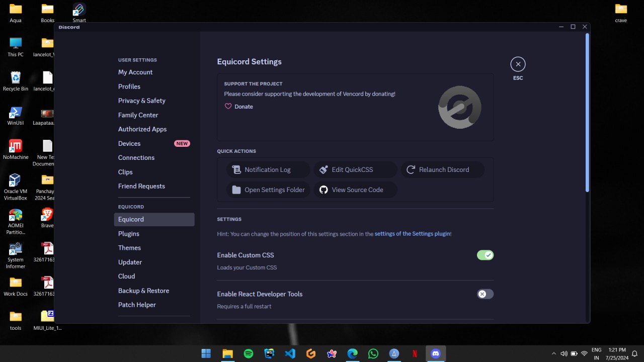Viewport: 644px width, 362px height.
Task: Select the This PC desktop icon
Action: tap(16, 47)
